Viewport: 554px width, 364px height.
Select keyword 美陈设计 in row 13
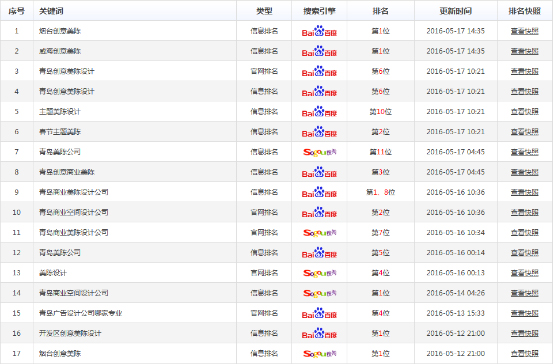click(53, 273)
